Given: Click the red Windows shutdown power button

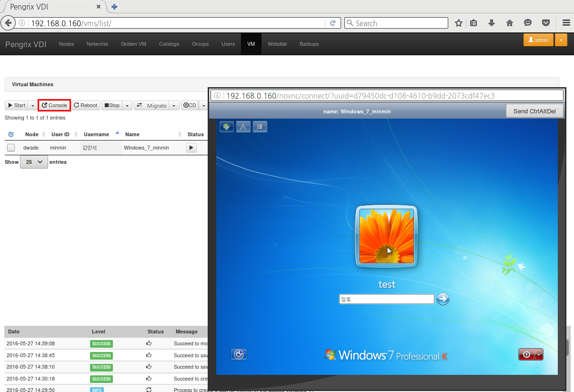Looking at the screenshot, I should pyautogui.click(x=526, y=354).
